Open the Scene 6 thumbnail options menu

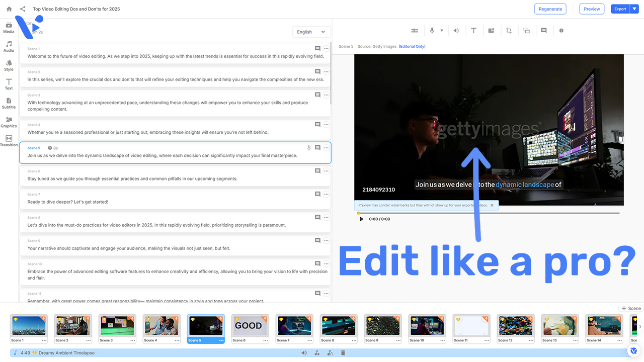266,340
